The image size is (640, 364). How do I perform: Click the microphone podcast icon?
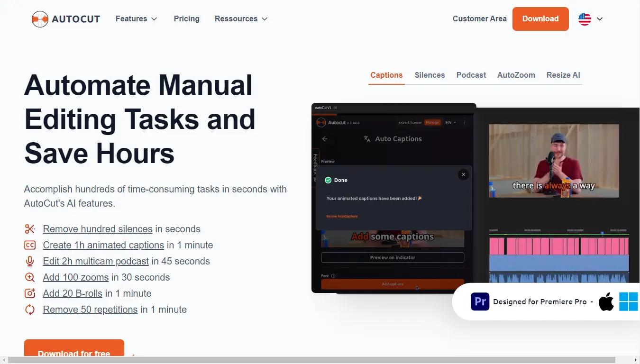pyautogui.click(x=30, y=261)
